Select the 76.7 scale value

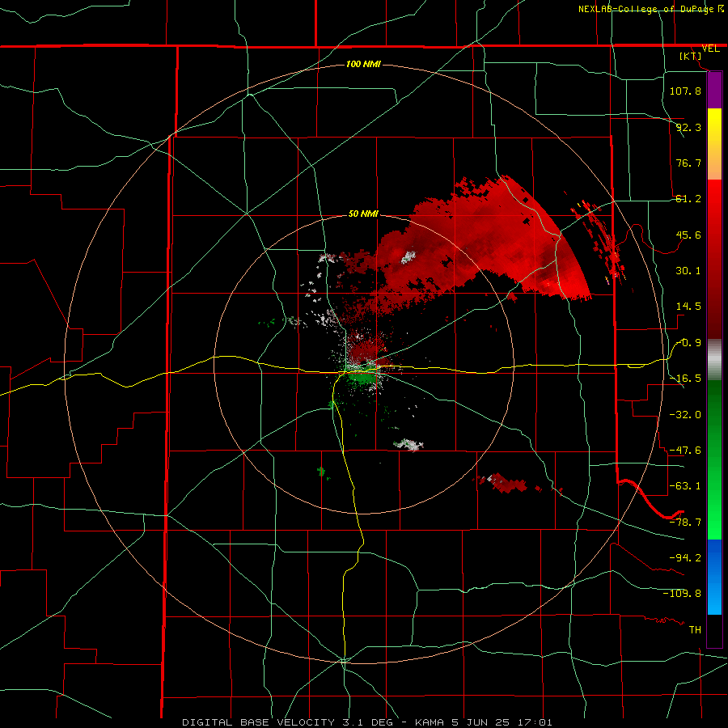click(688, 163)
